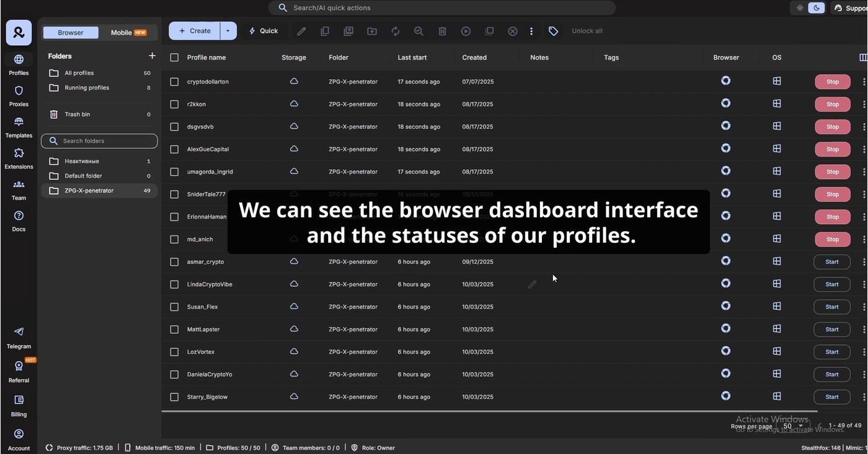Screen dimensions: 868x454
Task: Add a new folder with plus icon
Action: (x=152, y=56)
